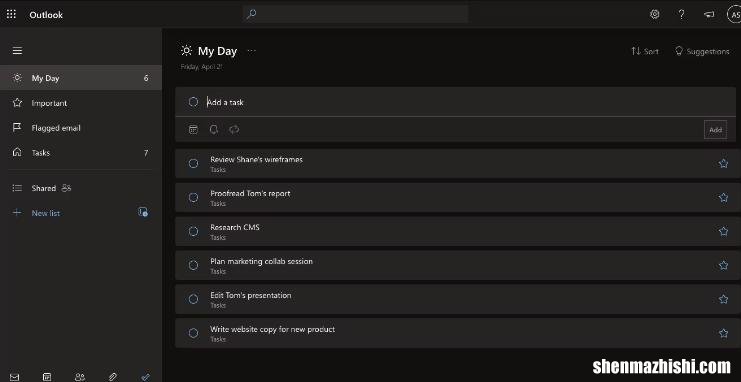
Task: Switch to Mail via envelope icon
Action: [15, 377]
